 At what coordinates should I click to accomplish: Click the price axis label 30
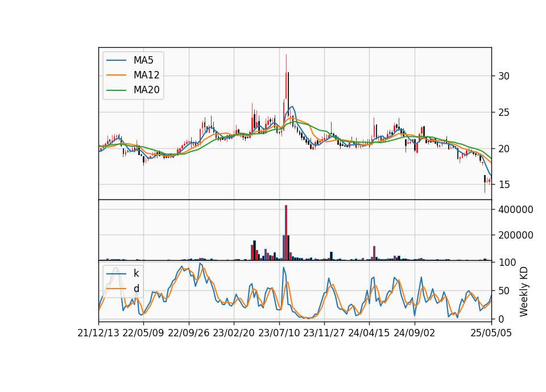coord(504,76)
